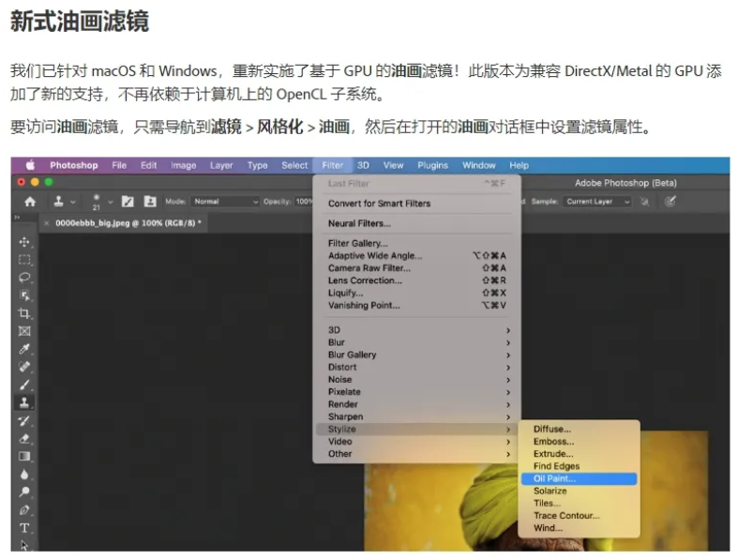Open the Photoshop application menu
738x560 pixels.
[x=74, y=165]
